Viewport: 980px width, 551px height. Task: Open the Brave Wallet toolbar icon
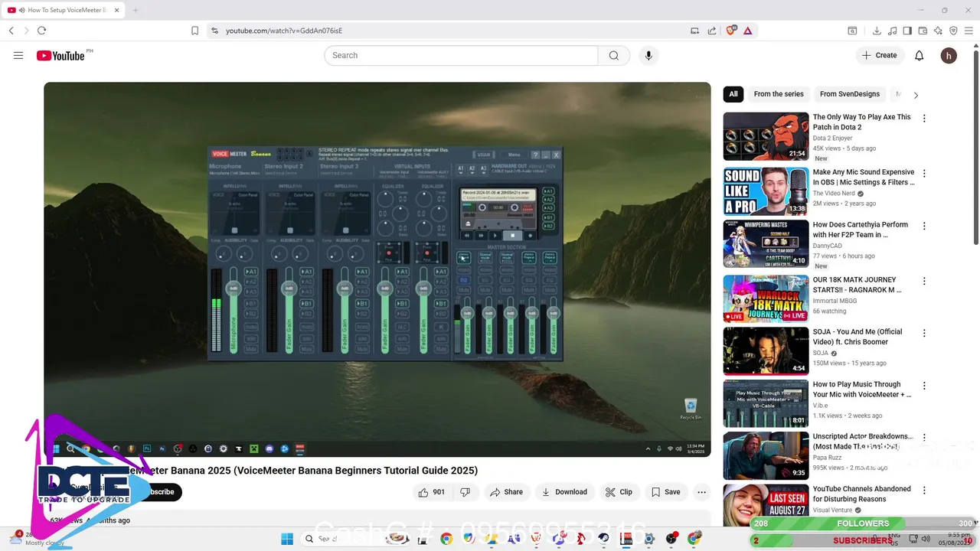(923, 31)
